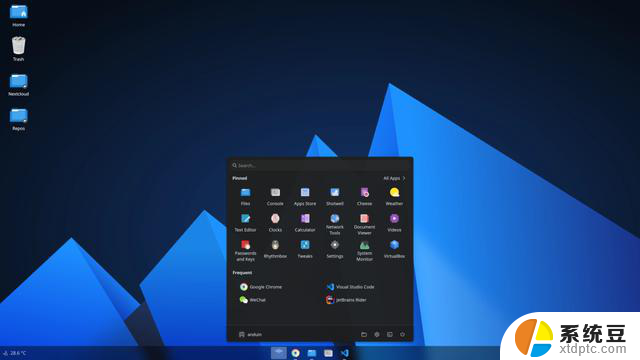
Task: Launch Document Viewer
Action: click(364, 224)
